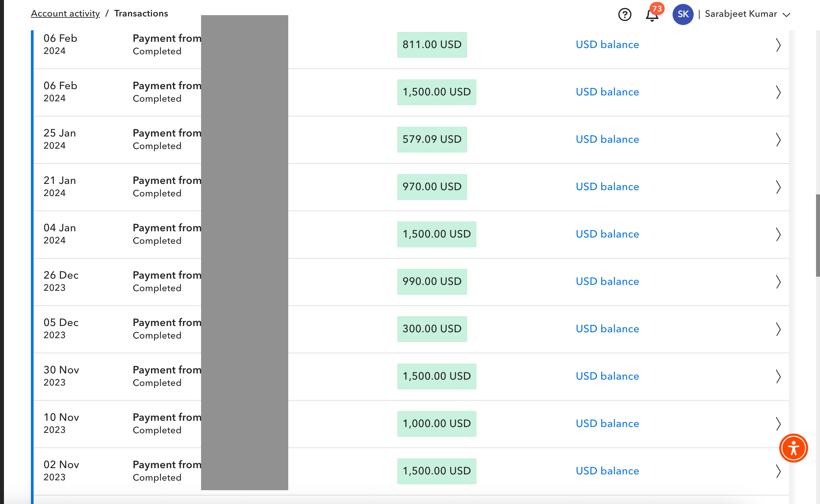Go to Account activity breadcrumb link

pyautogui.click(x=65, y=13)
